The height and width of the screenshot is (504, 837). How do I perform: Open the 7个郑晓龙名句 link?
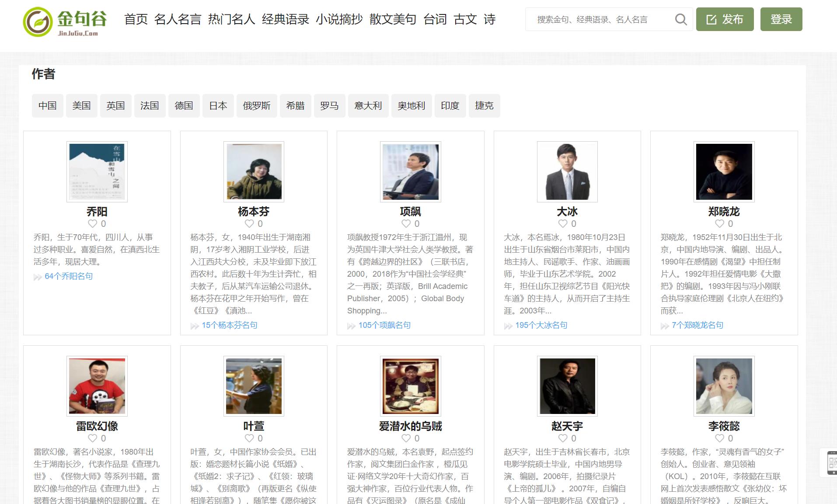pyautogui.click(x=697, y=325)
